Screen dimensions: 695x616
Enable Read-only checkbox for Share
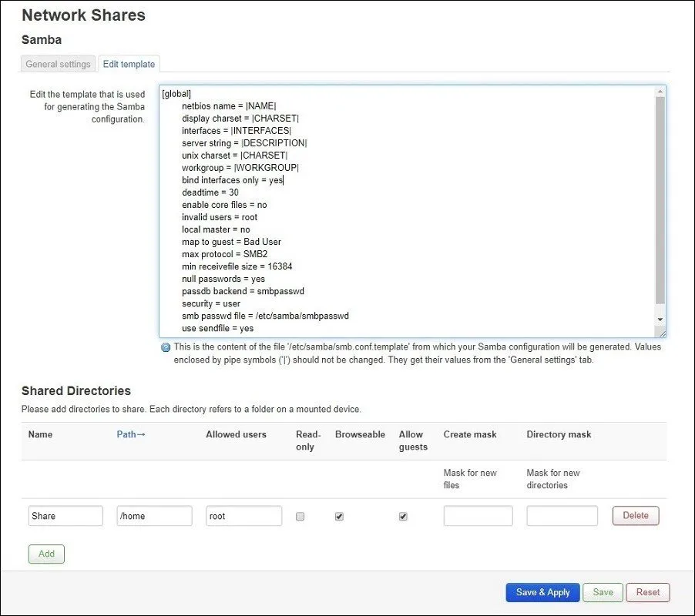300,517
